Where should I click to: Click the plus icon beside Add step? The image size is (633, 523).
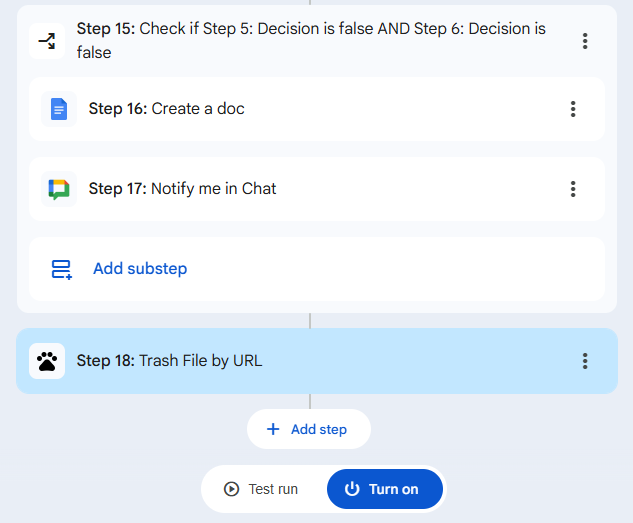click(x=273, y=430)
